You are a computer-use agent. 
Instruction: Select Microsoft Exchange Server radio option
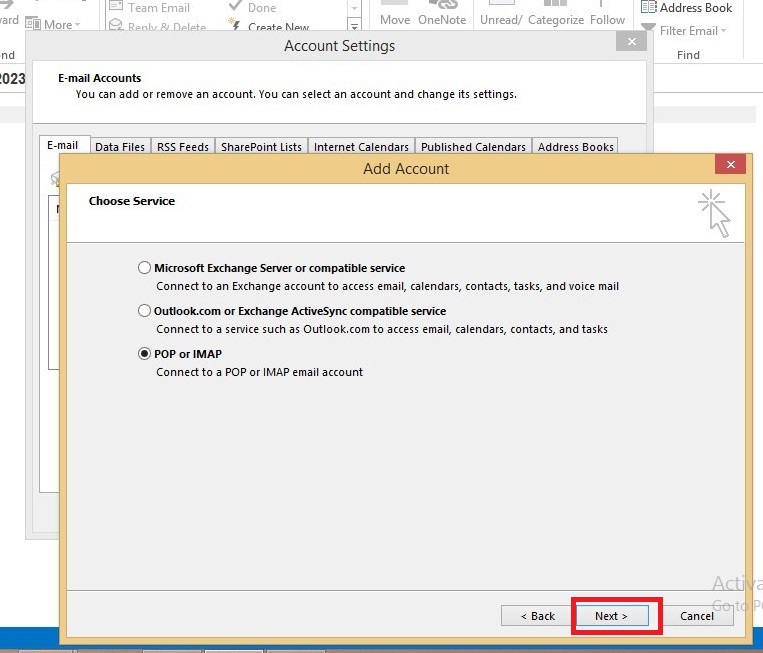point(144,268)
